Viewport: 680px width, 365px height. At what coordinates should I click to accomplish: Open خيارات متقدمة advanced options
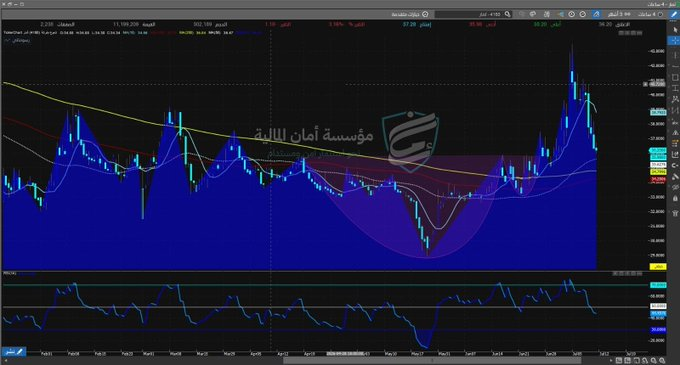click(x=410, y=14)
